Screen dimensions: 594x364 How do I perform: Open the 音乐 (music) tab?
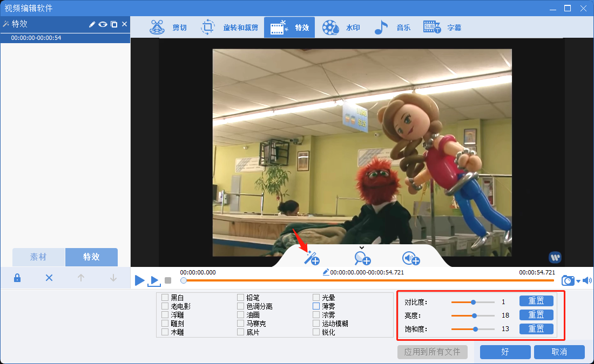pyautogui.click(x=392, y=28)
